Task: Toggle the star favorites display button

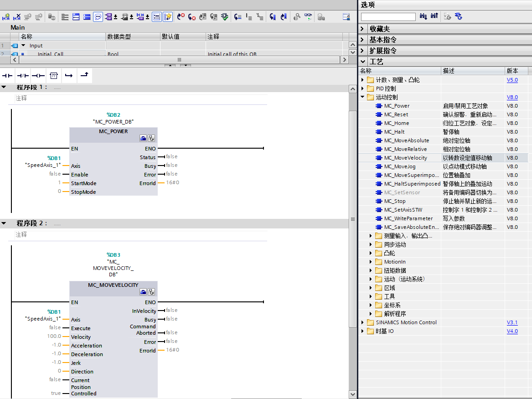Action: point(168,17)
